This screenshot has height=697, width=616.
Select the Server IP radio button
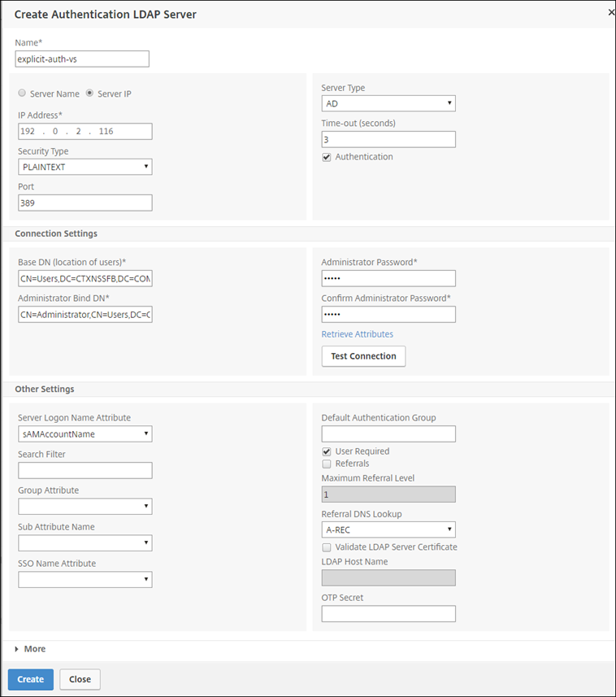(89, 93)
